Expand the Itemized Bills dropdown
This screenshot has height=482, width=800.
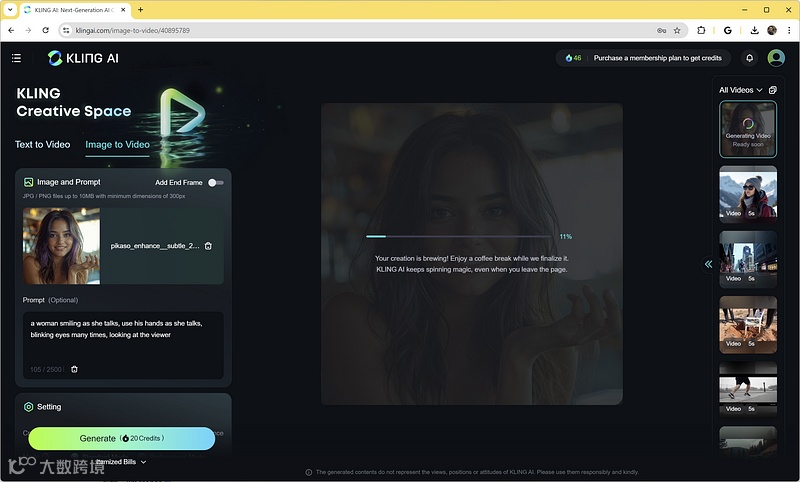tap(121, 462)
